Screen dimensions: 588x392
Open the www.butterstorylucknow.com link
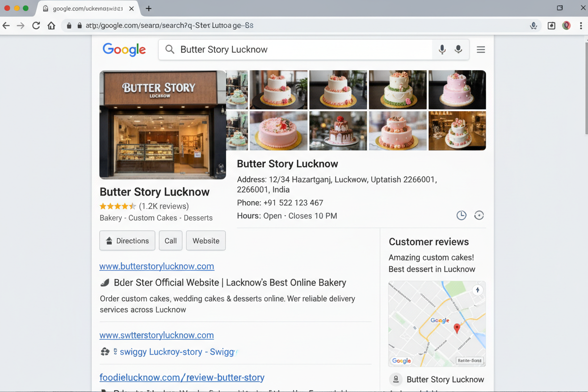point(156,266)
